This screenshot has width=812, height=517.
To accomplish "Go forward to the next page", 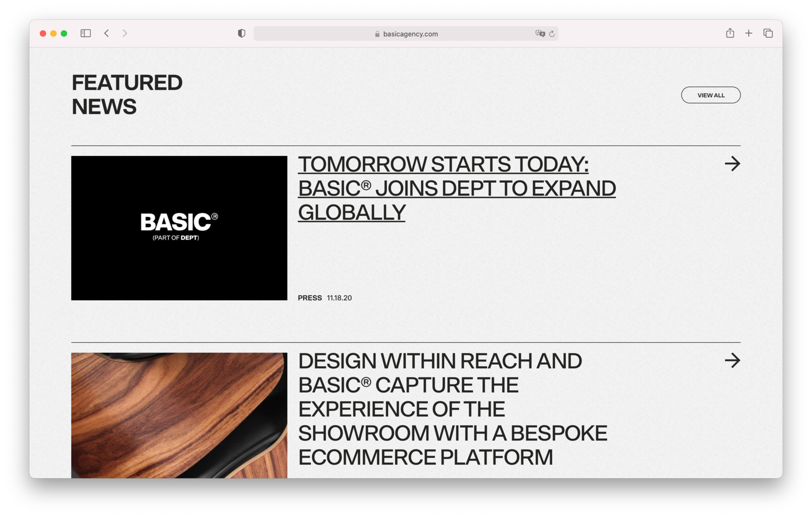I will 125,33.
